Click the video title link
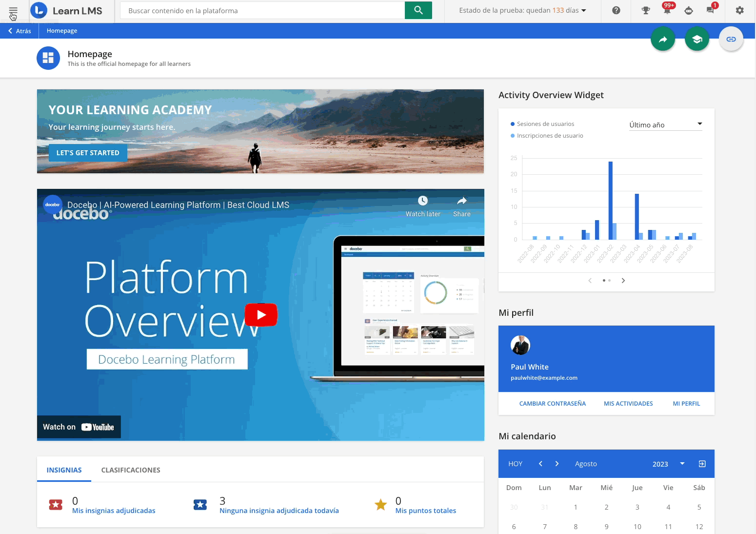 coord(178,205)
